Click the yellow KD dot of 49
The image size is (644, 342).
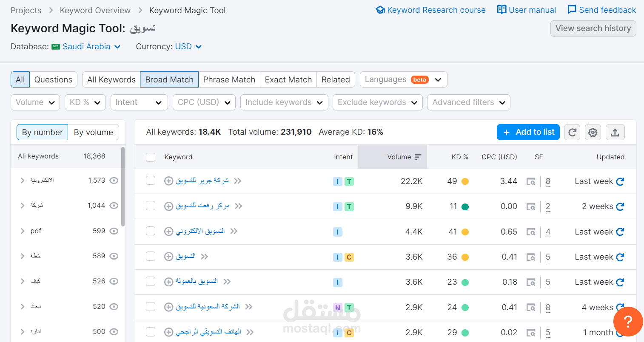point(465,181)
